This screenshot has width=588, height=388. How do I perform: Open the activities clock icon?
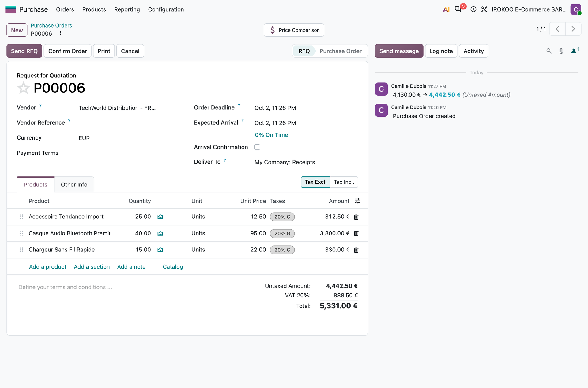point(473,9)
